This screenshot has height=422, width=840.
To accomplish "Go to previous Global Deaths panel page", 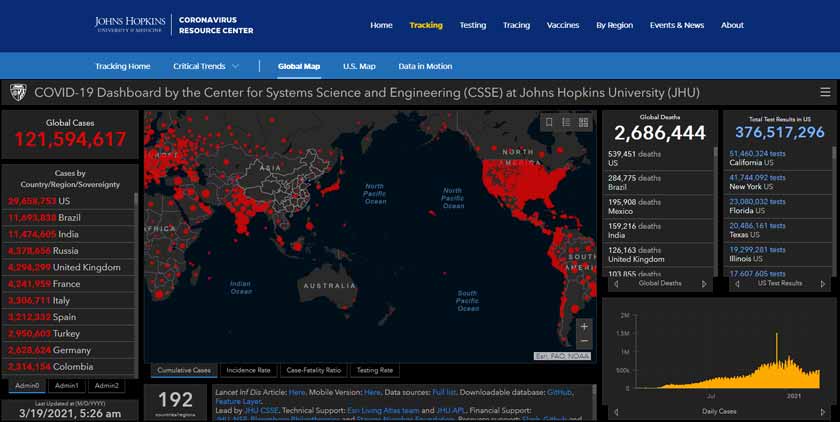I will (x=616, y=284).
